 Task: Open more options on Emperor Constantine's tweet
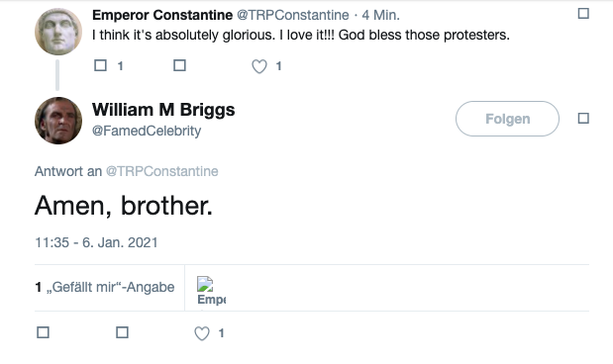click(583, 14)
